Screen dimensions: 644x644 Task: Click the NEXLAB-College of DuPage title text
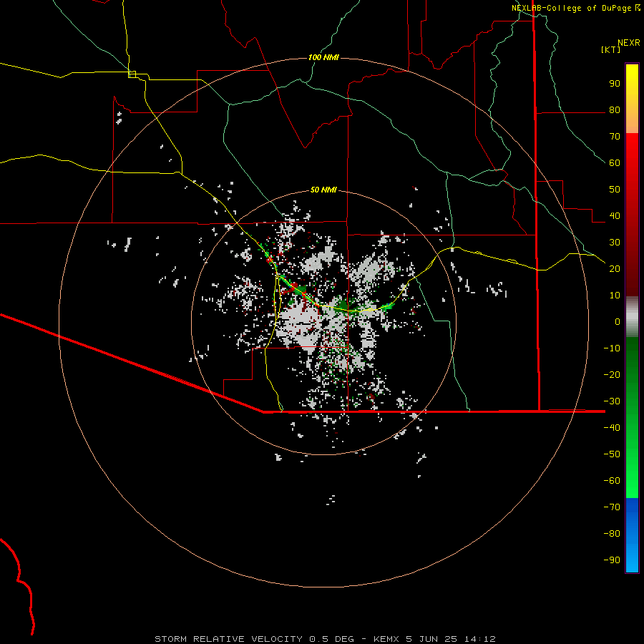click(572, 8)
